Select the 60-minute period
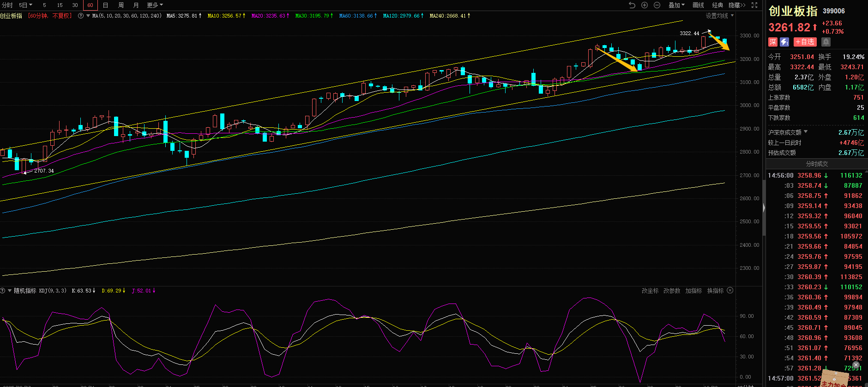Viewport: 868px width, 387px height. pos(90,5)
